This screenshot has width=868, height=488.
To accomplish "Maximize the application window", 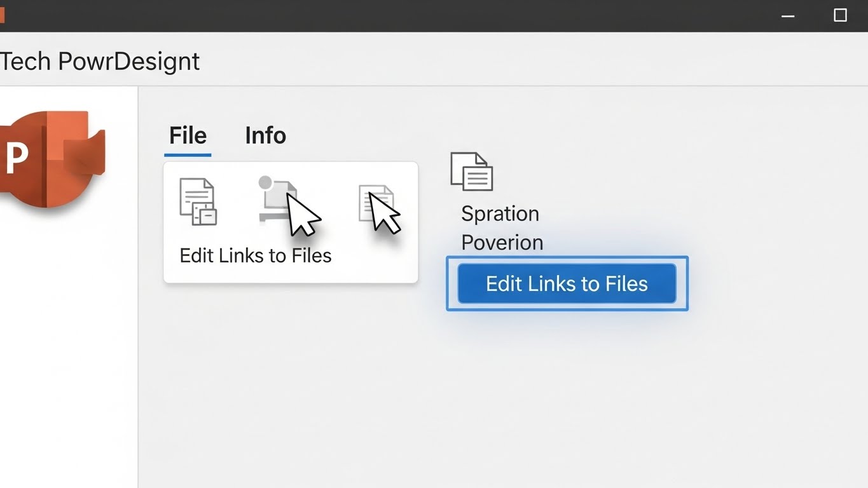I will 840,15.
